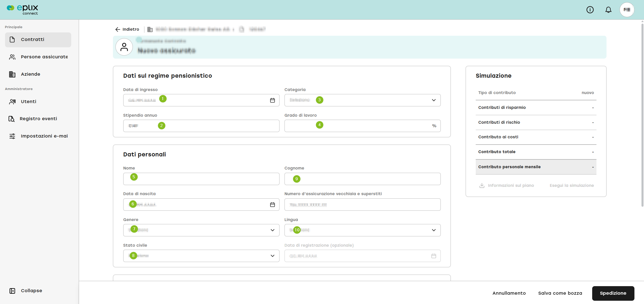The height and width of the screenshot is (304, 644).
Task: Open Persone assicurate in the sidebar
Action: [38, 57]
